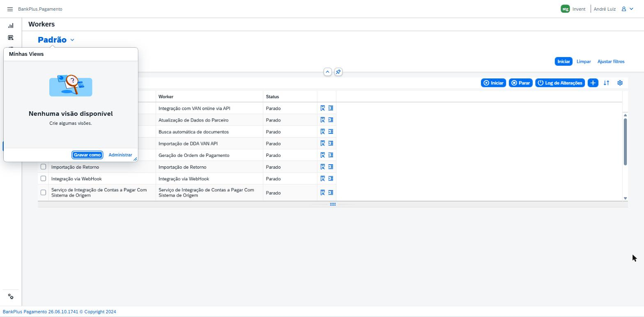Open details icon for Importação de Retorno row
This screenshot has height=317, width=644.
coord(323,167)
